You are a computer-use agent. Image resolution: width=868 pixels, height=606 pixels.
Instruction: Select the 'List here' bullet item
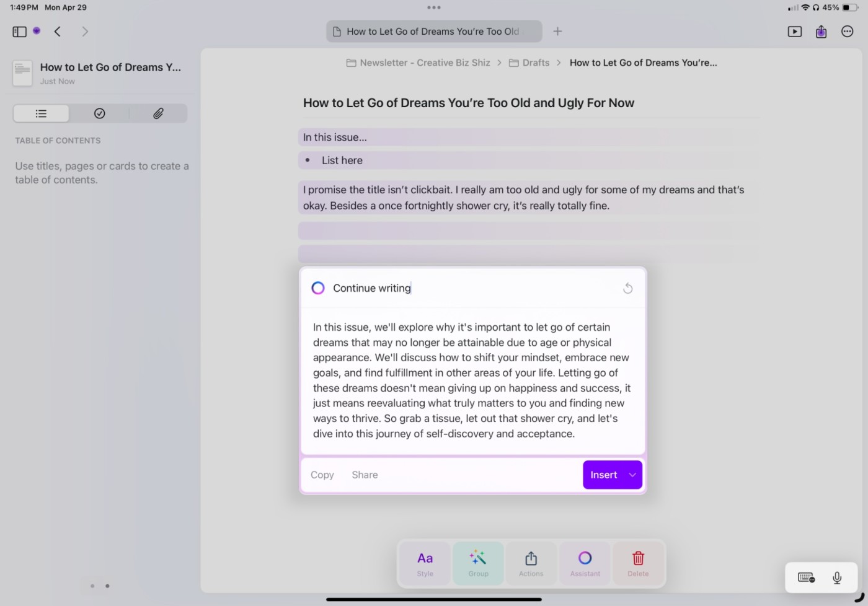click(x=528, y=160)
